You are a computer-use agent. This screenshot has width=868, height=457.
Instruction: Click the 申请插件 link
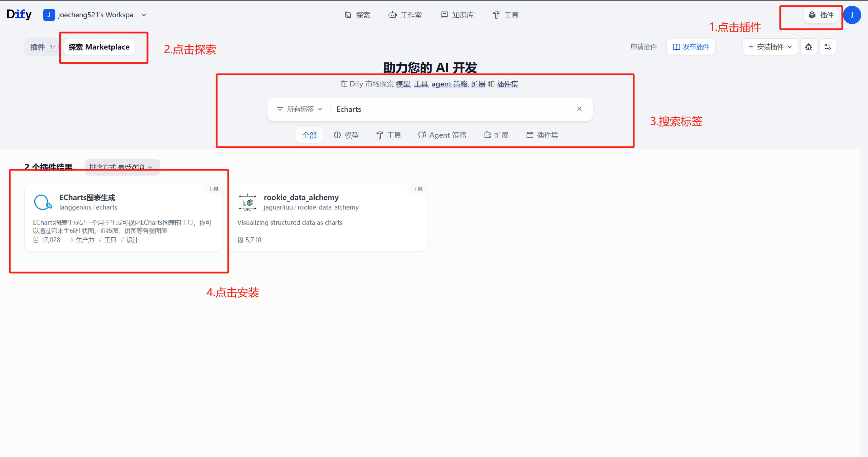coord(643,47)
